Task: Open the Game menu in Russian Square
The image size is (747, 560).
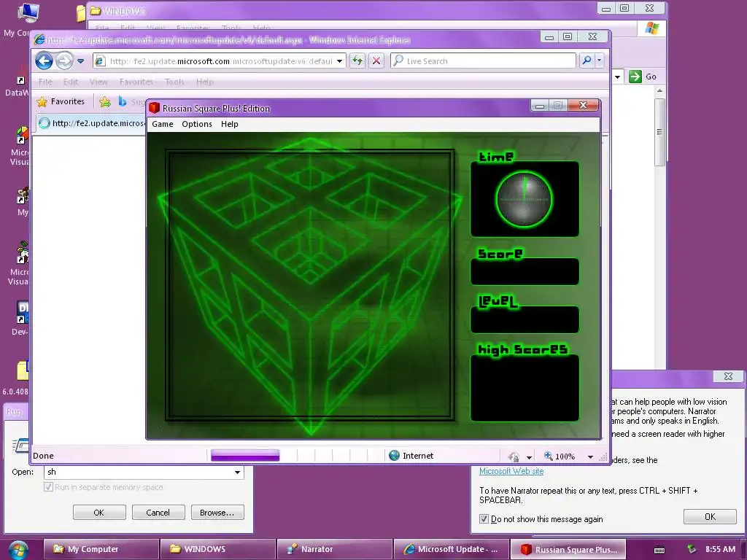Action: pyautogui.click(x=163, y=124)
